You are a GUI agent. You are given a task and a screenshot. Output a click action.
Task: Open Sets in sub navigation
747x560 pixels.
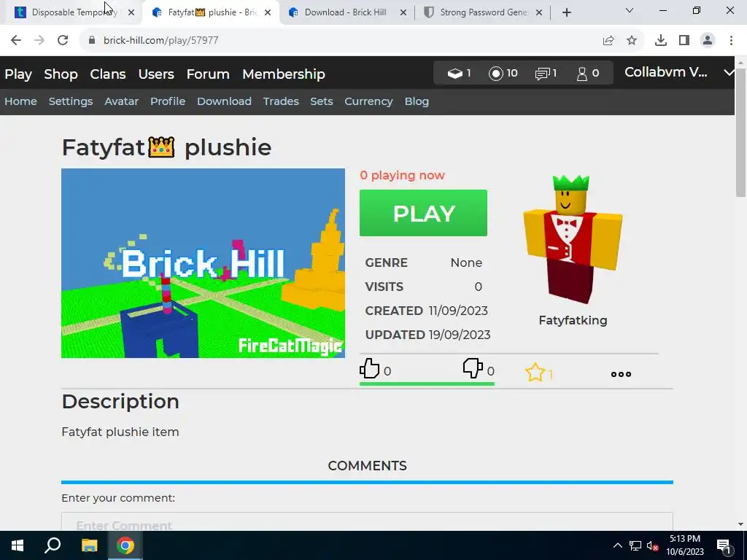click(x=321, y=101)
